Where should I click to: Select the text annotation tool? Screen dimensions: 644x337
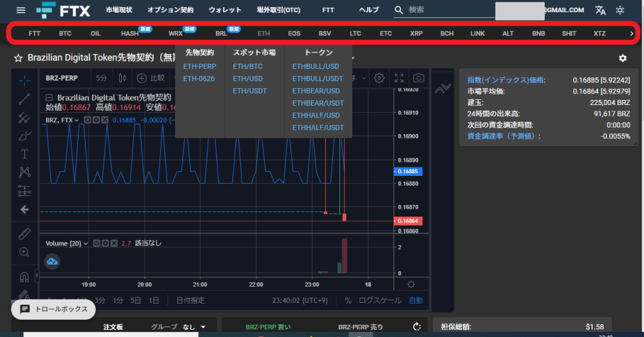[24, 154]
